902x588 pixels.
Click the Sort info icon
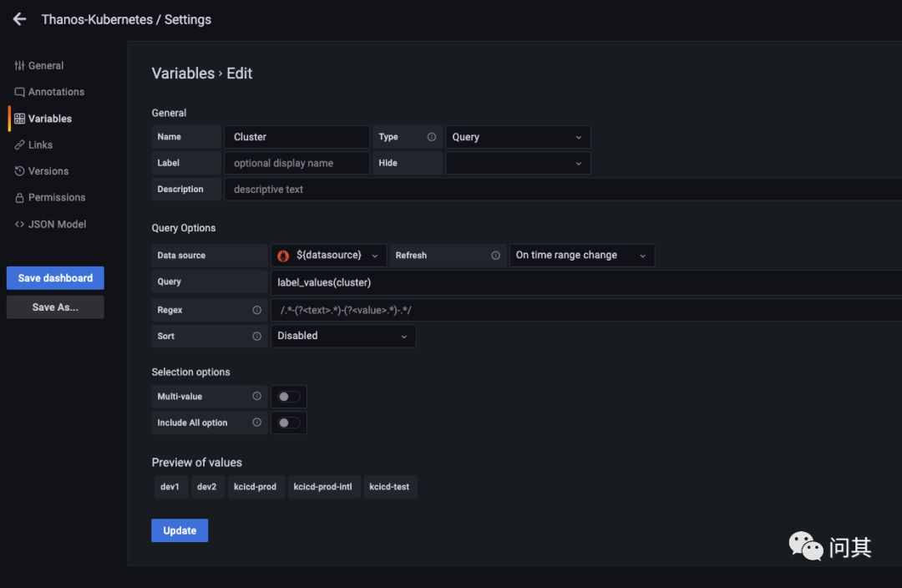pyautogui.click(x=256, y=336)
